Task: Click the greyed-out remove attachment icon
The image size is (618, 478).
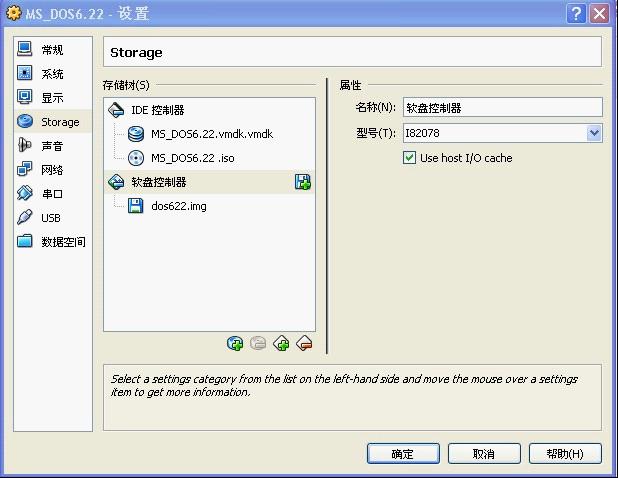Action: point(258,344)
